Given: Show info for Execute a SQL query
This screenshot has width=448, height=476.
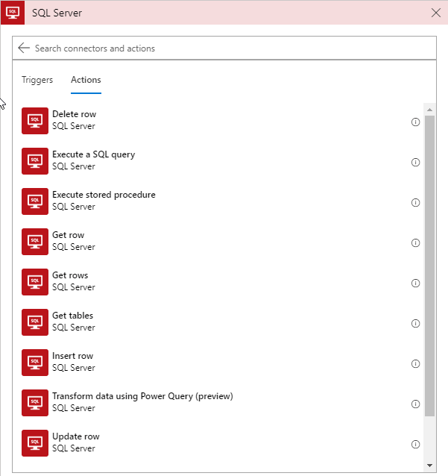Looking at the screenshot, I should pos(415,163).
